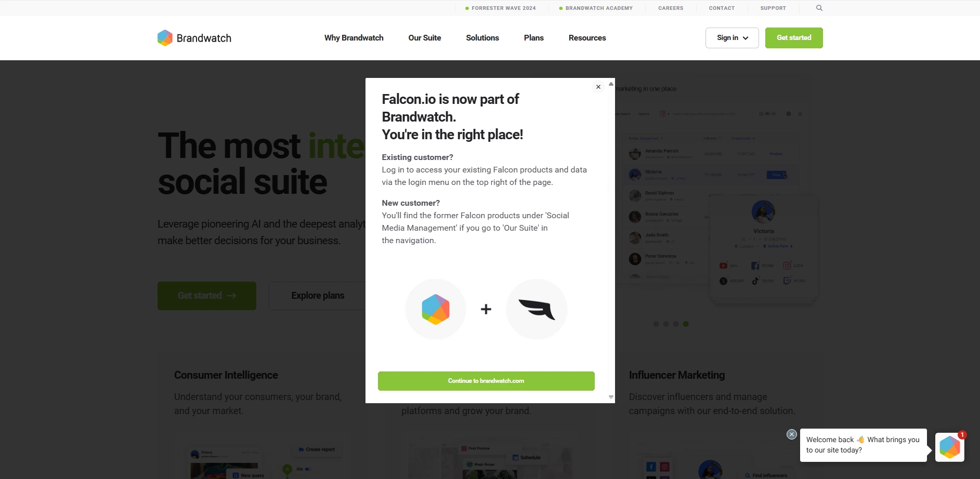Open the Brandwatch chat widget
980x479 pixels.
click(950, 447)
